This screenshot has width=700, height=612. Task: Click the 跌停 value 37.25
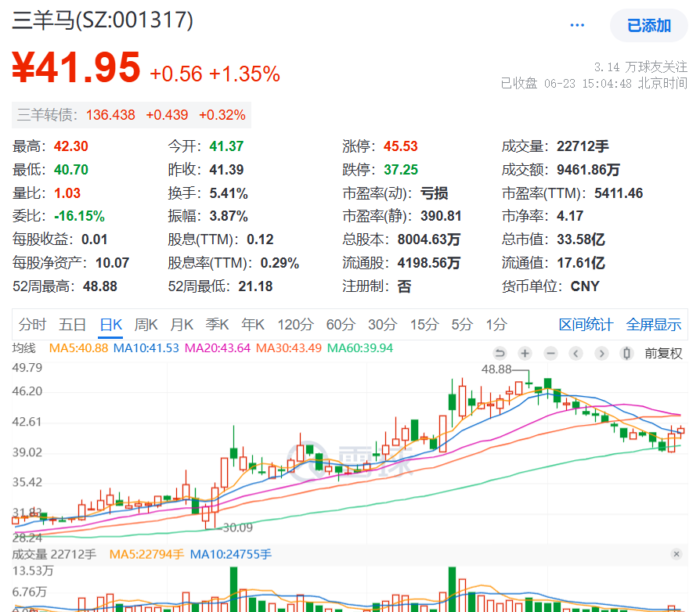[400, 170]
